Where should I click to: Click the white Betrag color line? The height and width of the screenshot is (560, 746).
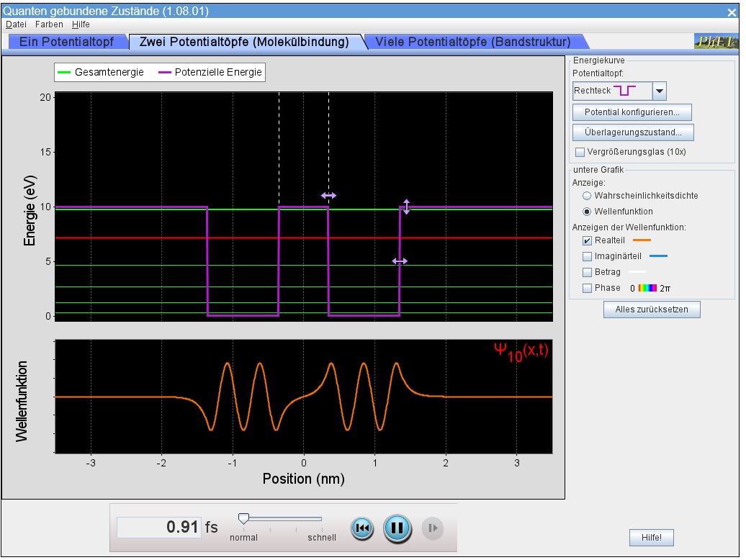tap(637, 272)
